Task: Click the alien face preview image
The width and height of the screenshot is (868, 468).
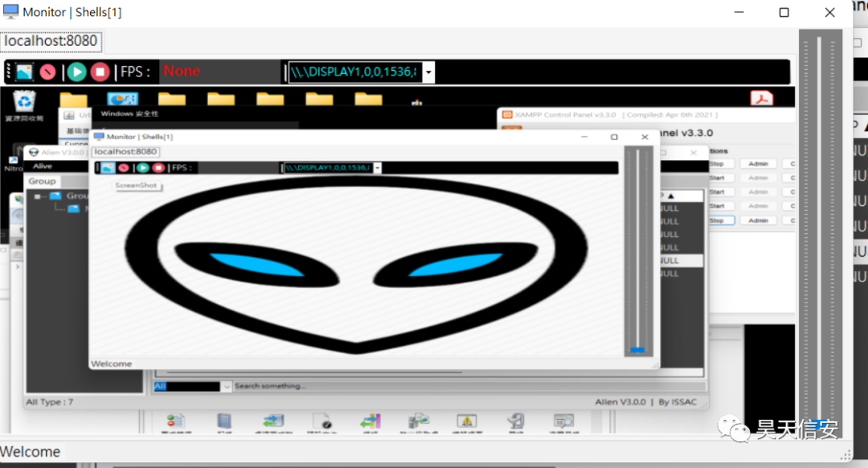Action: [x=356, y=265]
